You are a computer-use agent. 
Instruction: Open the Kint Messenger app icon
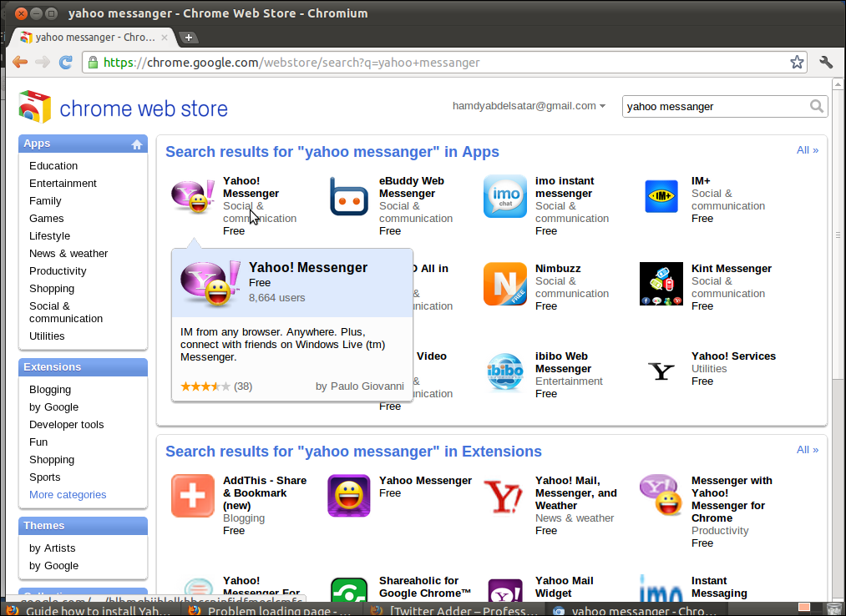[x=661, y=284]
